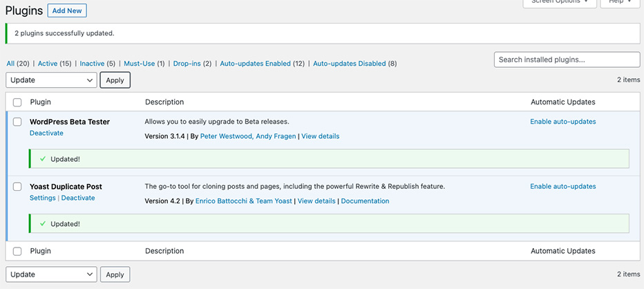Tick the select-all checkbox in table footer
The height and width of the screenshot is (289, 644).
[x=17, y=251]
